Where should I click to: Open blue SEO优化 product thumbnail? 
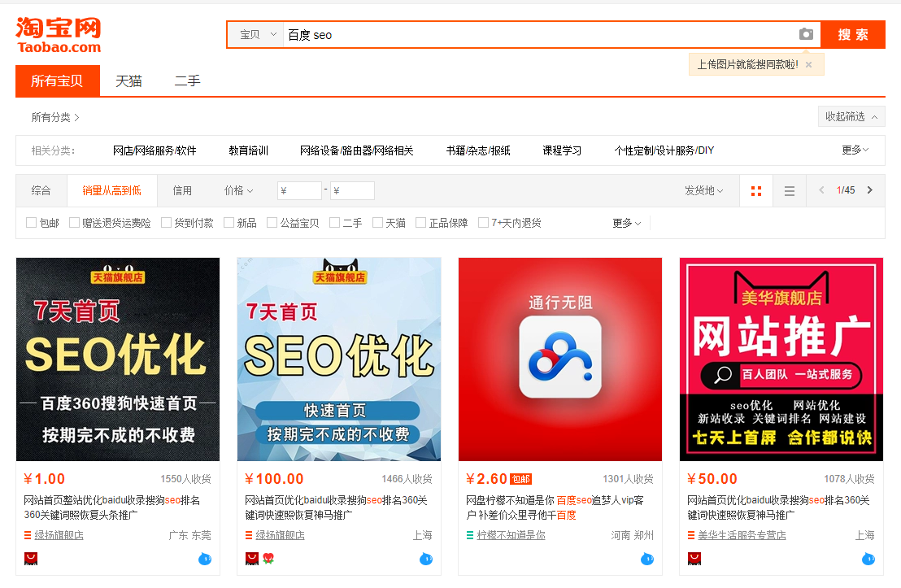click(339, 359)
